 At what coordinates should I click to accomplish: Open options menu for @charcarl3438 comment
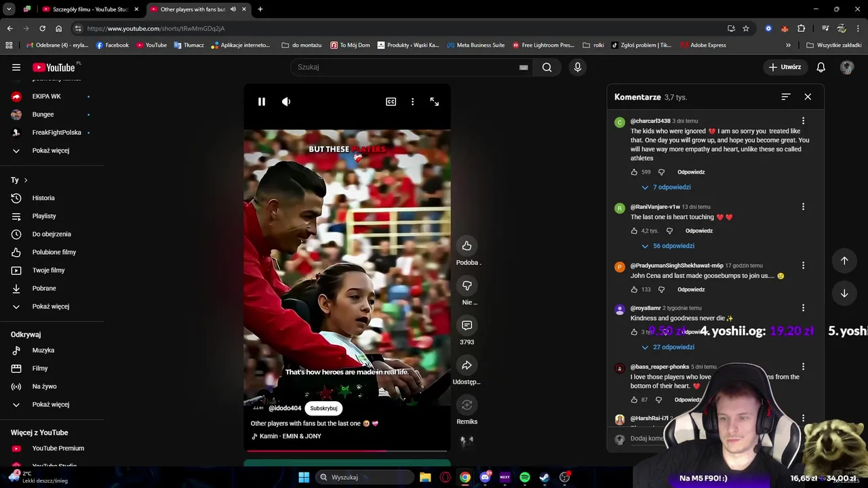(803, 121)
